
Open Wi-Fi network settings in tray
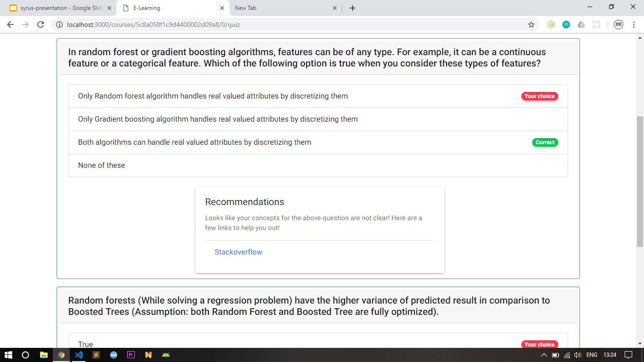click(x=567, y=355)
